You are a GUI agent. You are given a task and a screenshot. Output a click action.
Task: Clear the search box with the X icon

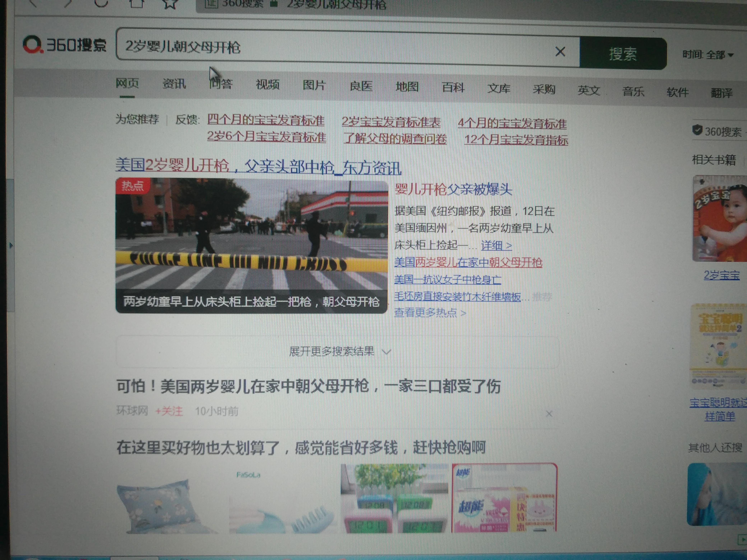(560, 52)
